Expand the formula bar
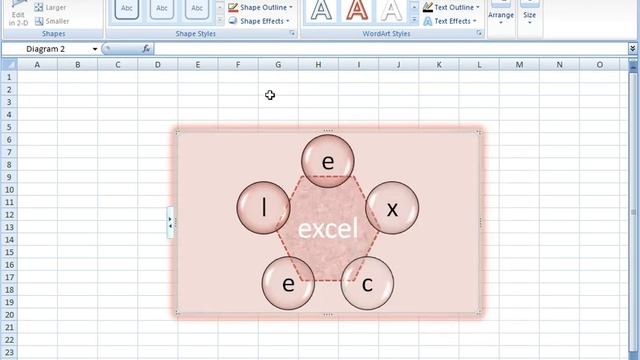The width and height of the screenshot is (640, 360). [633, 49]
